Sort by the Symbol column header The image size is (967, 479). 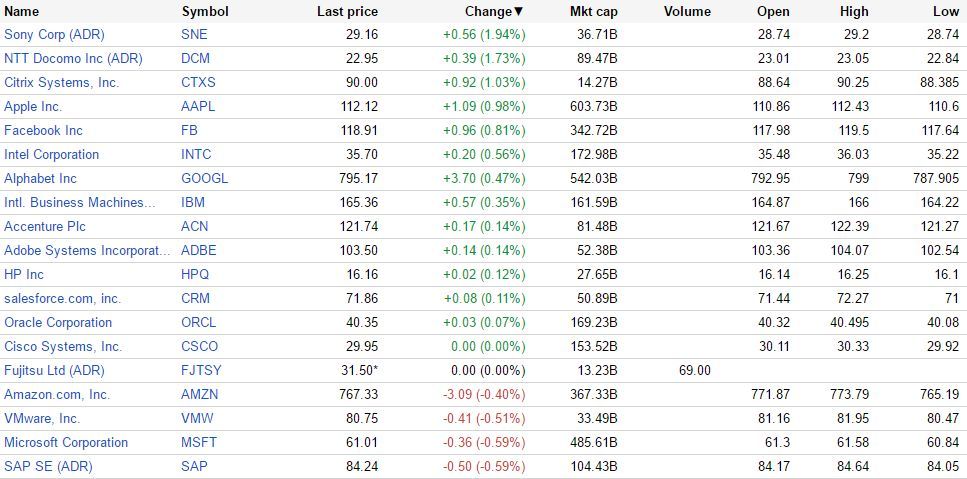205,12
